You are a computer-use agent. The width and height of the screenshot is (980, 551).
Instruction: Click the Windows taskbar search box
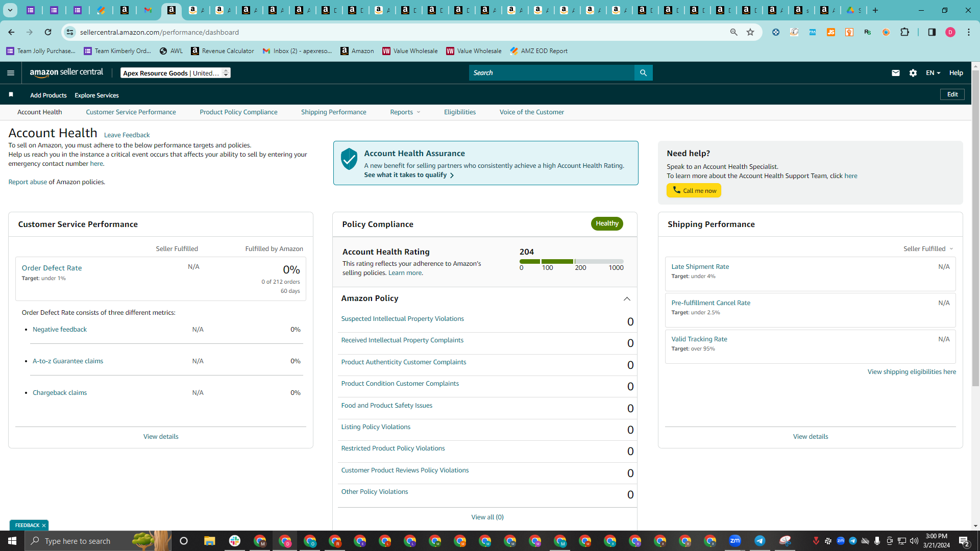tap(97, 541)
